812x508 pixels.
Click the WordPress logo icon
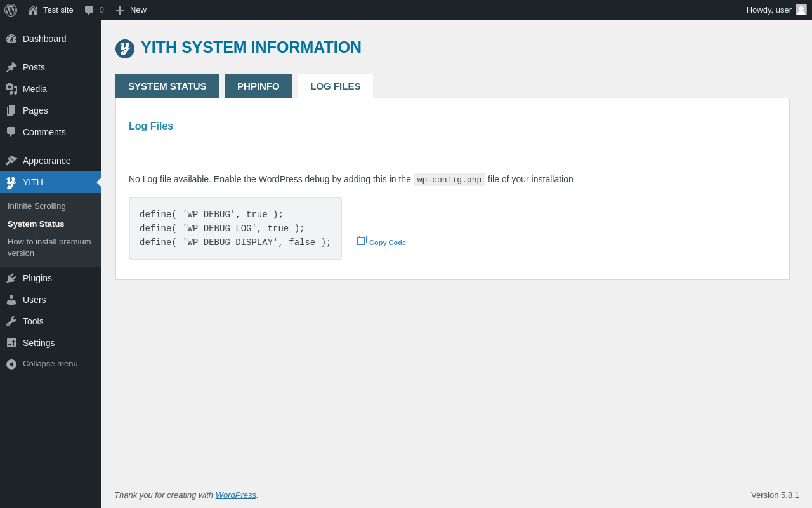(x=11, y=10)
